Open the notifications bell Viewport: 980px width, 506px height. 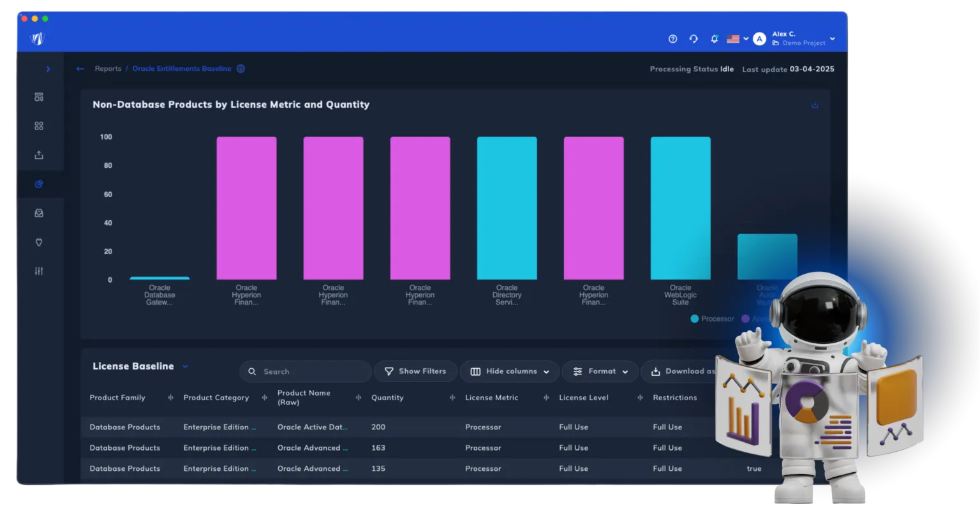pyautogui.click(x=715, y=38)
